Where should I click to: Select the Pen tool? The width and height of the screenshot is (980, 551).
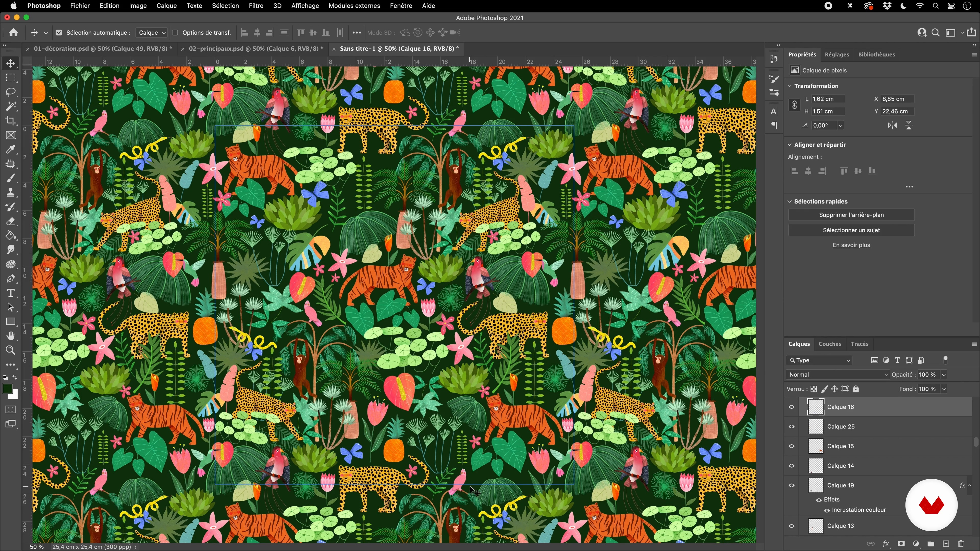point(11,279)
